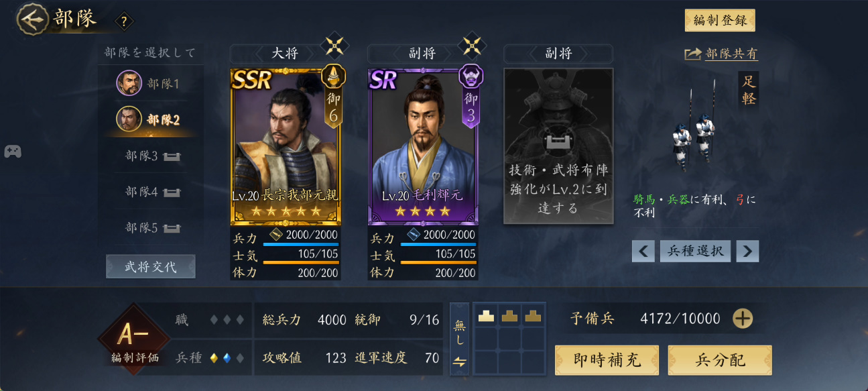Screen dimensions: 868x391
Task: Click the 武将交代 button
Action: (151, 266)
